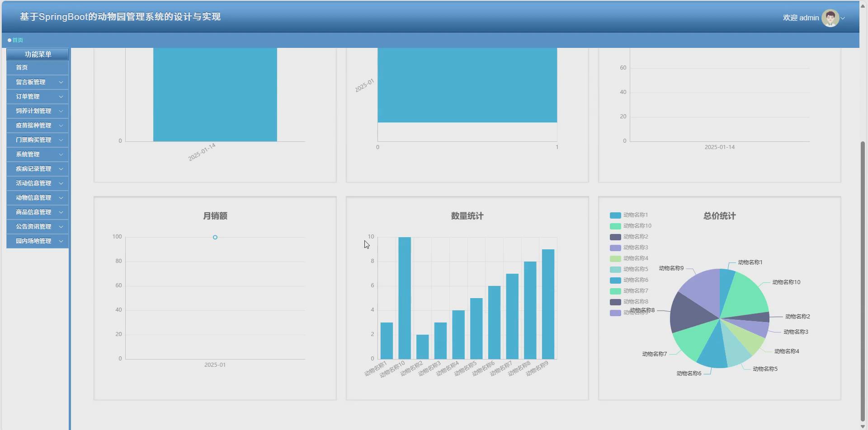Click pie label 动物名称4

click(x=787, y=351)
